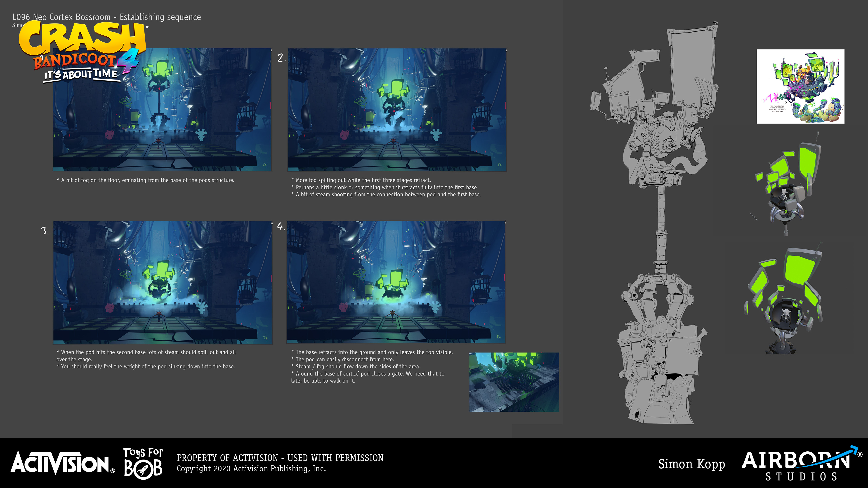Click the note 'You should really feel the weight'
Viewport: 868px width, 488px height.
146,366
